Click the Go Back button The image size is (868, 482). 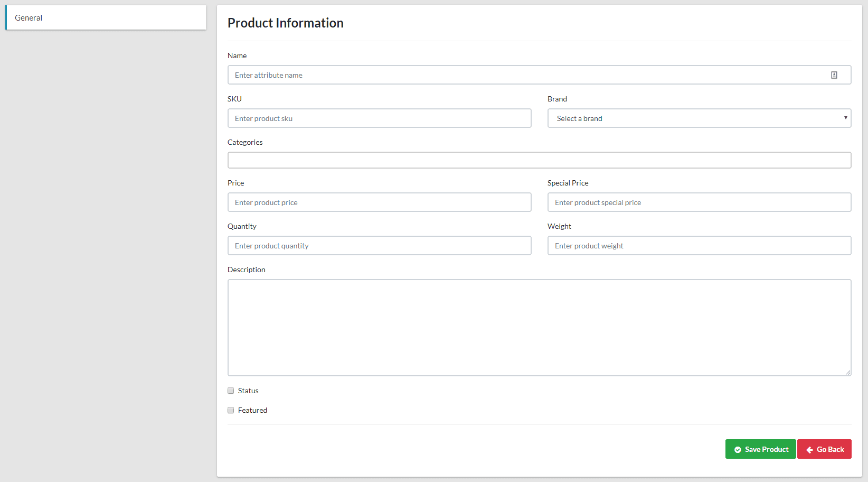click(824, 449)
